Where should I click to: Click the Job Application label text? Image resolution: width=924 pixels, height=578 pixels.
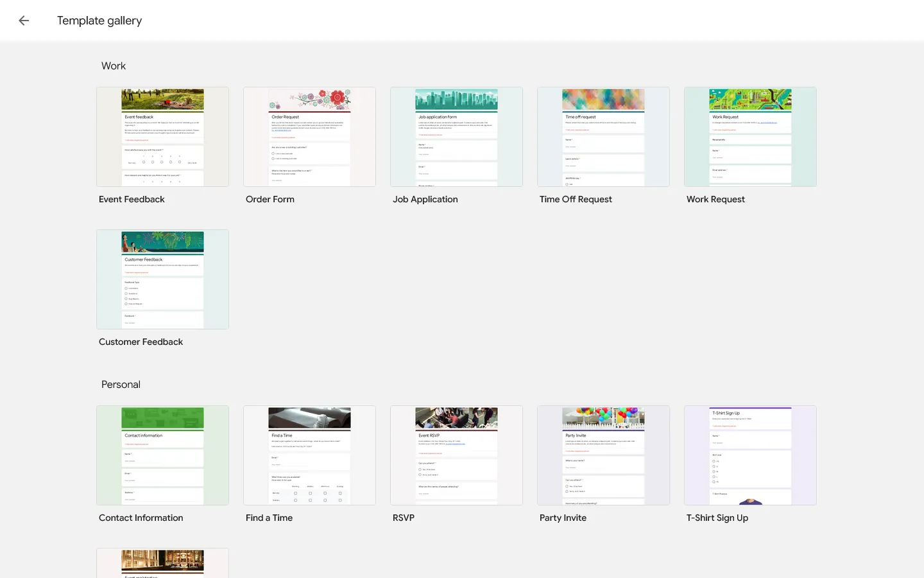click(425, 199)
